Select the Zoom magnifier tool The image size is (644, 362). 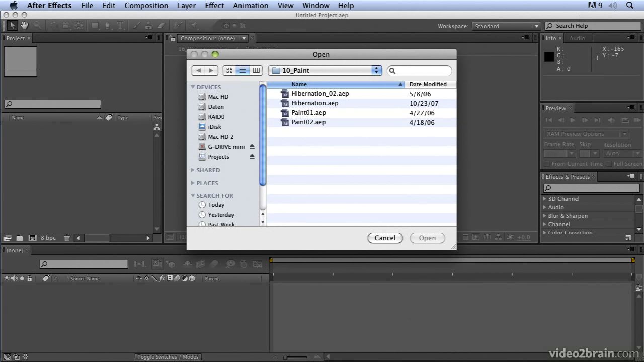pyautogui.click(x=37, y=25)
